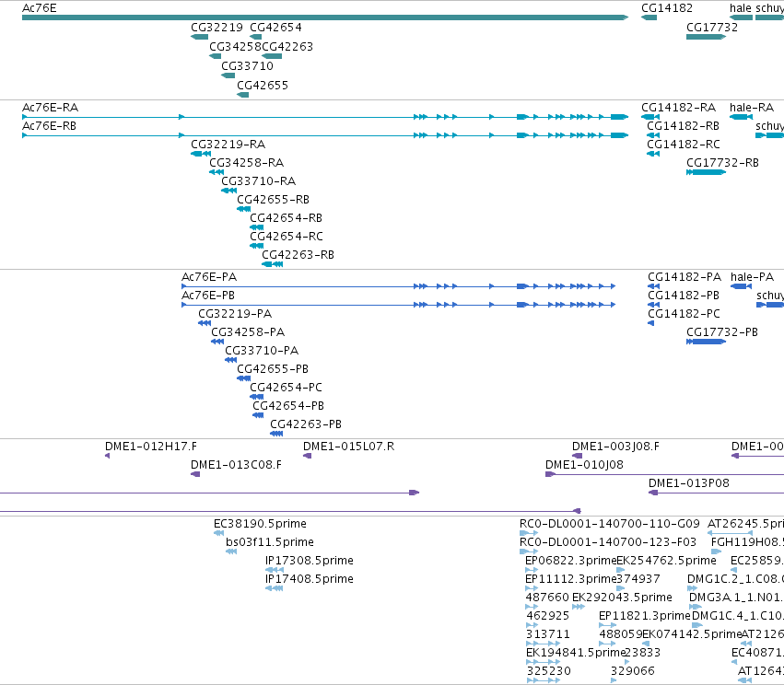Click the long Ac76E gene bar
Viewport: 784px width, 685px height.
pos(325,17)
